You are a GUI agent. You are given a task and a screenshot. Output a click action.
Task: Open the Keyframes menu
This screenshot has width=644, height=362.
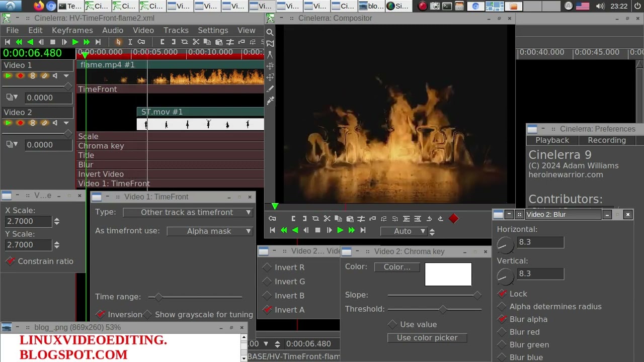tap(72, 30)
